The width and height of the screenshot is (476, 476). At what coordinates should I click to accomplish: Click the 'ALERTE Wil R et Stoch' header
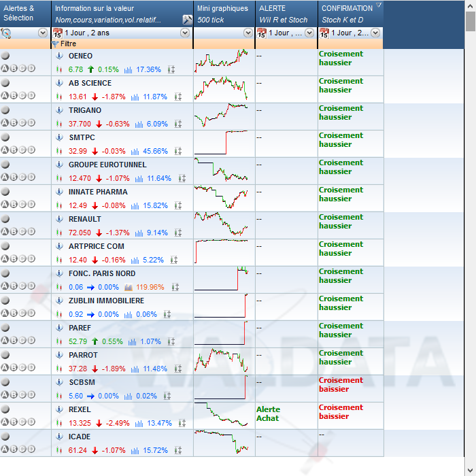[x=286, y=14]
